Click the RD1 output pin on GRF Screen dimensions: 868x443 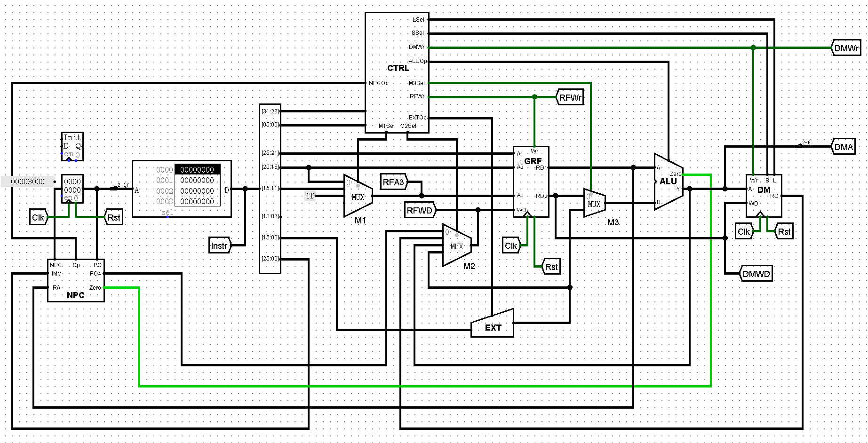541,168
